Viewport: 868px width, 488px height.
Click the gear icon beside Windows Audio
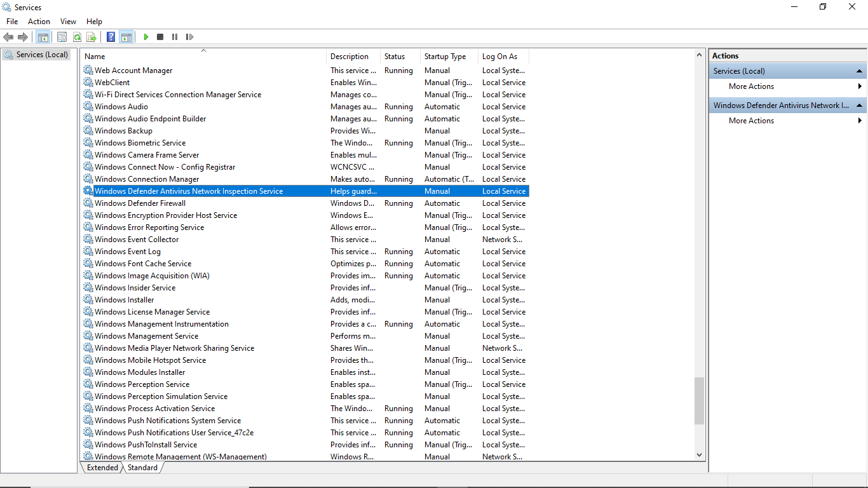(x=88, y=107)
